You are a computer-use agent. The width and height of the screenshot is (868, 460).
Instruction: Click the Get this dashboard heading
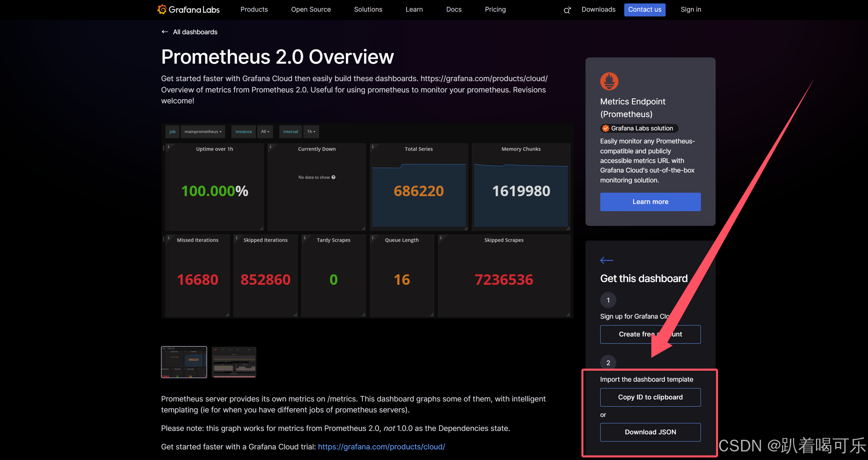pyautogui.click(x=644, y=279)
